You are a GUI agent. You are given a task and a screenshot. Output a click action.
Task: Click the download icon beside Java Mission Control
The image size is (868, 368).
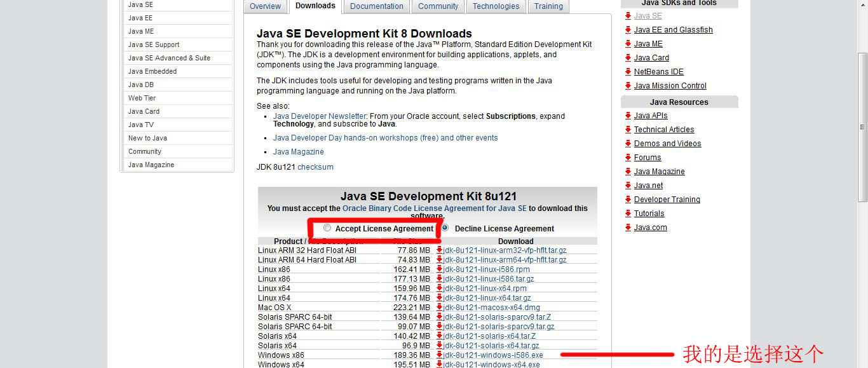pos(628,85)
